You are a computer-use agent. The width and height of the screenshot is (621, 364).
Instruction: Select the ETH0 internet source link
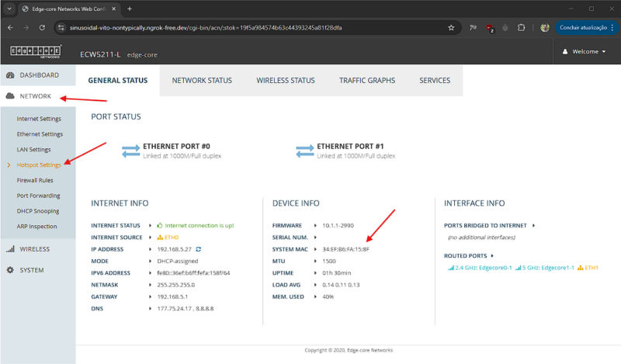click(172, 237)
